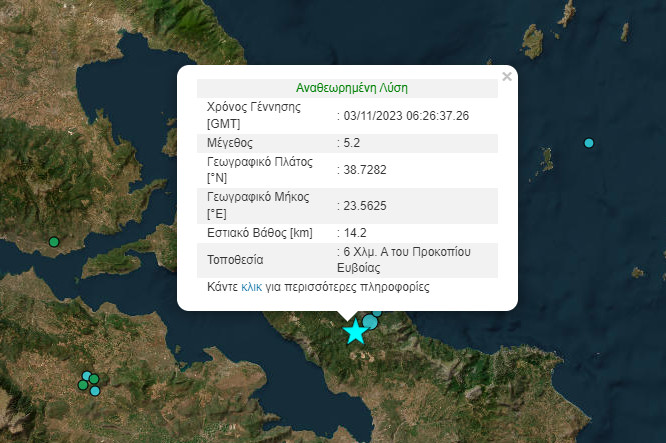This screenshot has width=666, height=443.
Task: Click the focal depth value 14.2
Action: coord(354,233)
